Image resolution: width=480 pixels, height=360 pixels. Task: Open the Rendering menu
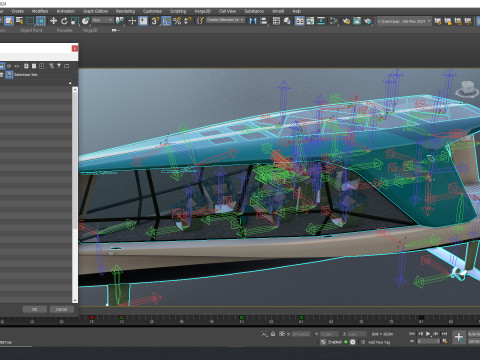125,11
